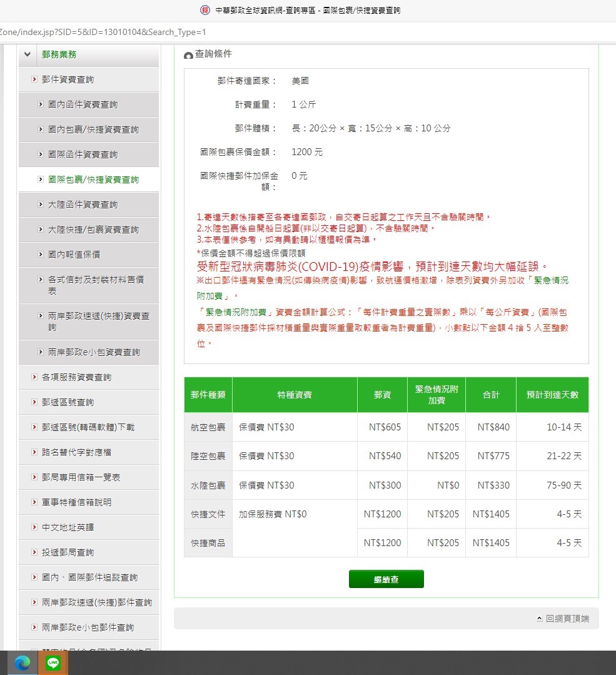Click the 21-22 天 delivery estimate
616x675 pixels.
coord(564,456)
